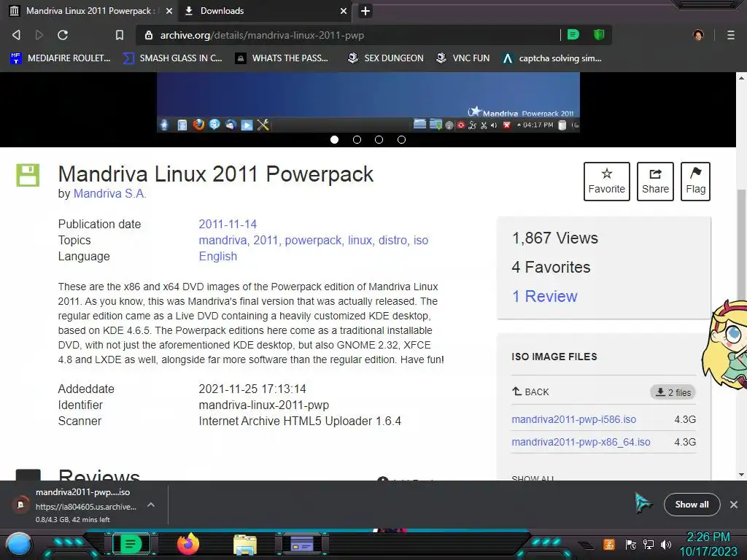
Task: Open the green shield extension icon
Action: tap(599, 34)
